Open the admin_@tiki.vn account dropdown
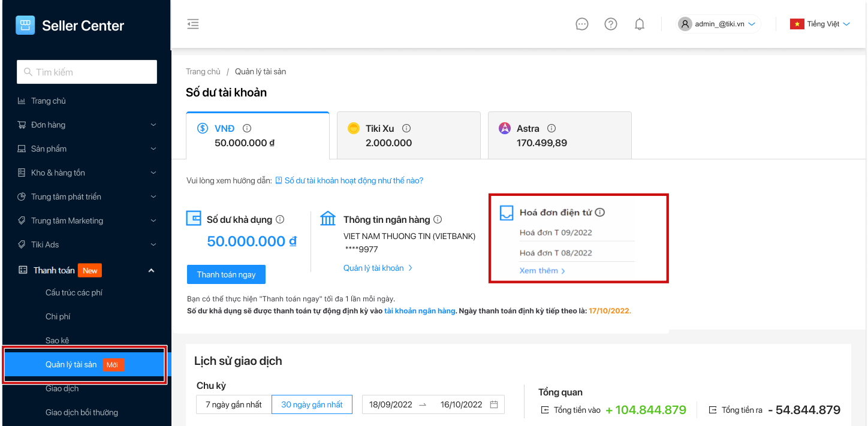This screenshot has width=868, height=426. (719, 24)
